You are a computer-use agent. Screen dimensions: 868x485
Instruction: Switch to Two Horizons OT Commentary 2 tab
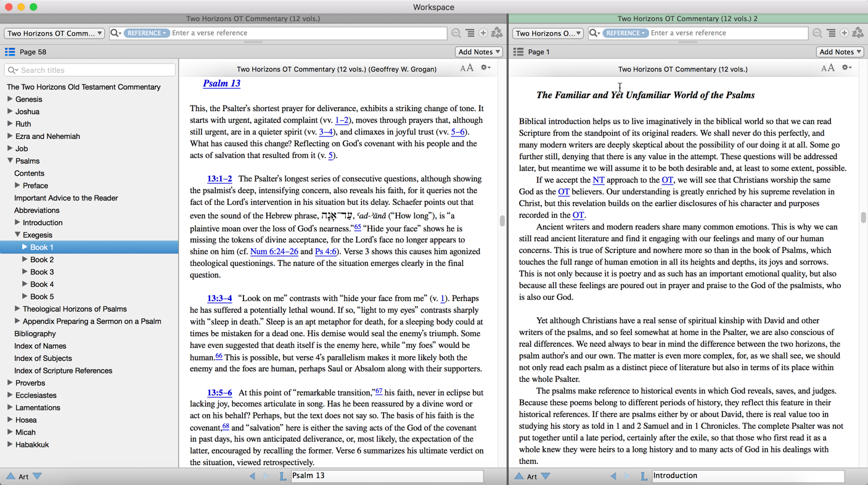click(x=687, y=19)
